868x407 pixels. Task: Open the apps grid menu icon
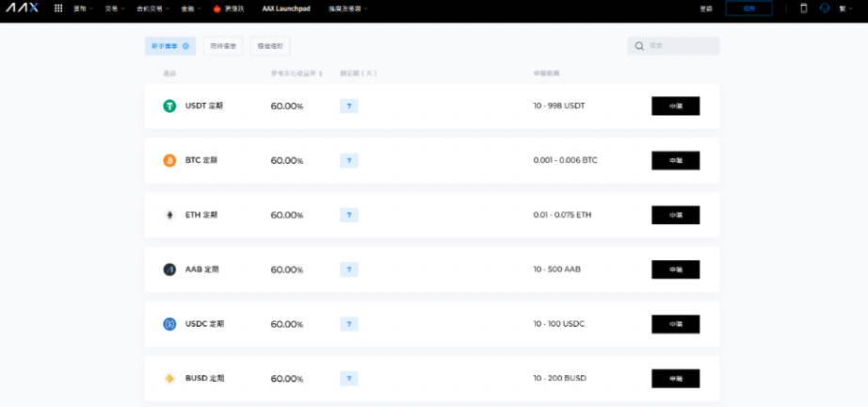pos(58,8)
